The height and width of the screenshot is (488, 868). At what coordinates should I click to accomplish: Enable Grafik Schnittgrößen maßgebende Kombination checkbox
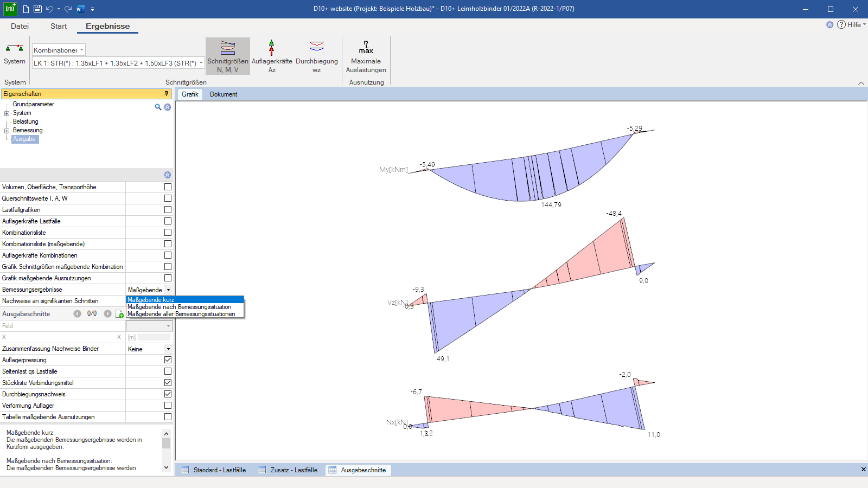pos(168,266)
